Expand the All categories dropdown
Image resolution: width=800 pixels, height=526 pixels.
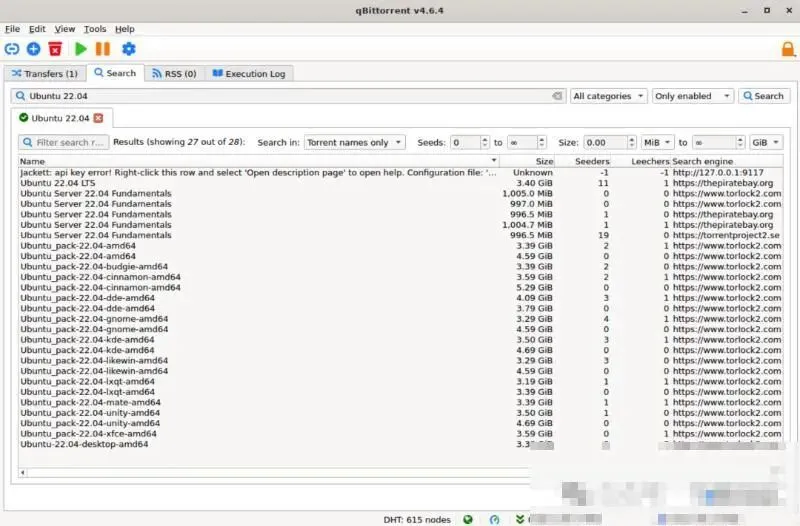[608, 96]
